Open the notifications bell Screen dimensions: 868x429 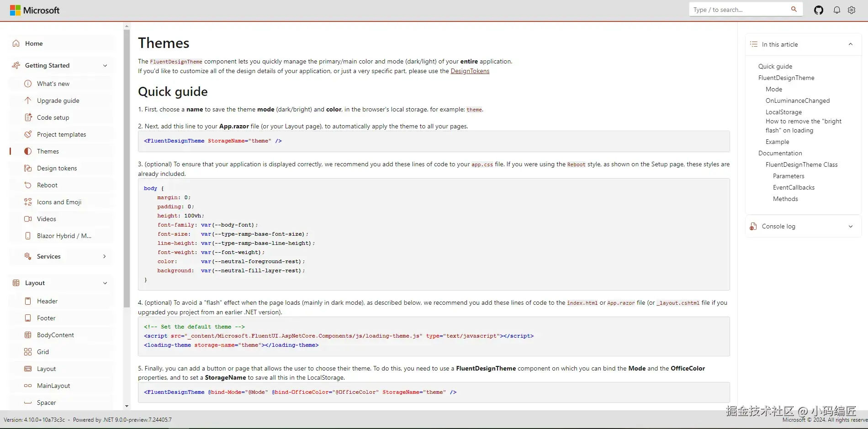[x=837, y=10]
